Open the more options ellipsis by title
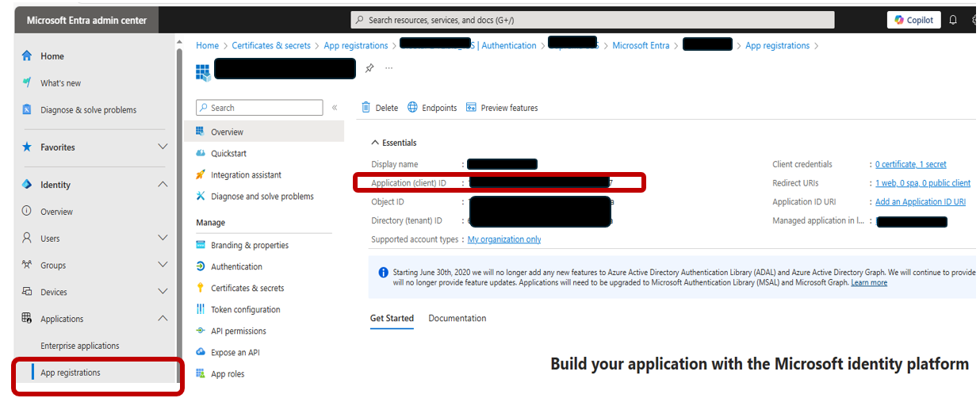Screen dimensions: 980x398 click(x=389, y=68)
